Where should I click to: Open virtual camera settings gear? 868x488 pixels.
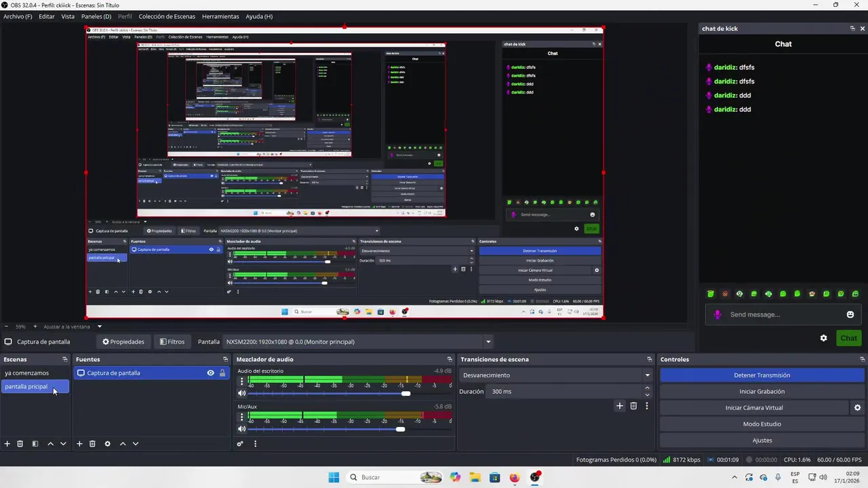point(857,408)
